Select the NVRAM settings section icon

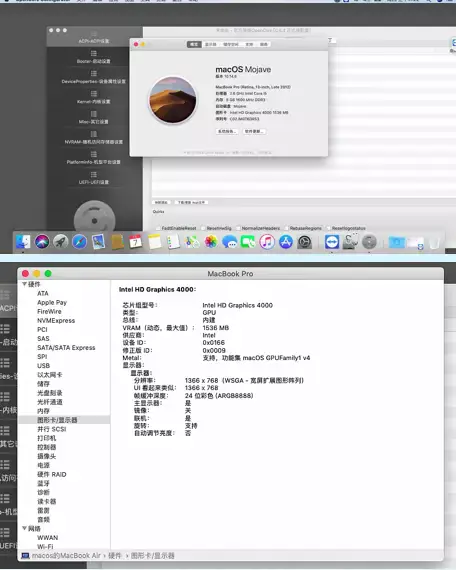coord(94,134)
